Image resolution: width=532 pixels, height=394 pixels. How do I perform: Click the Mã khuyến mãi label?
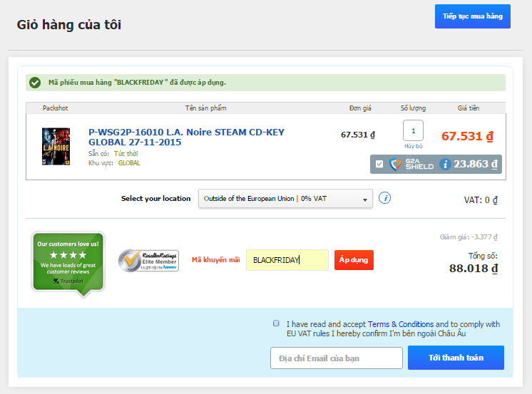[x=216, y=260]
